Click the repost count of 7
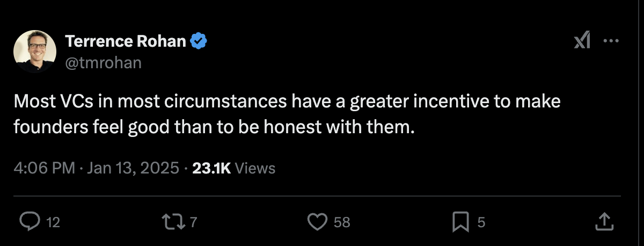Viewport: 644px width, 246px height. point(194,222)
